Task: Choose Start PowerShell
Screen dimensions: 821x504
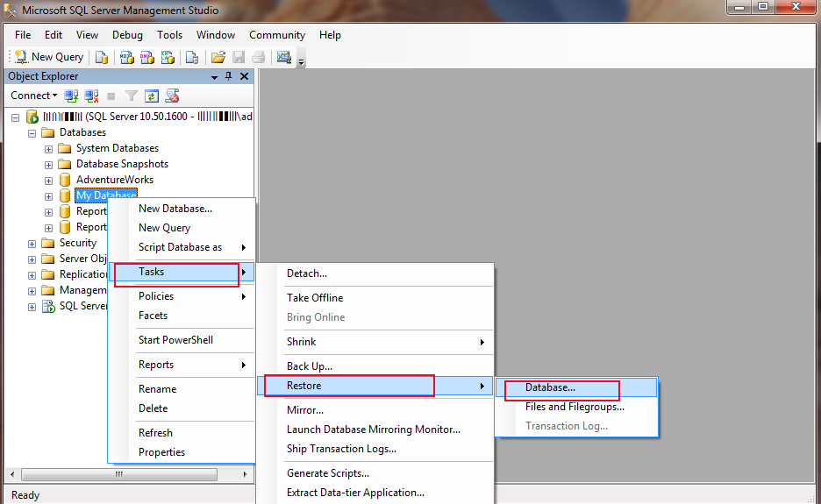Action: 182,340
